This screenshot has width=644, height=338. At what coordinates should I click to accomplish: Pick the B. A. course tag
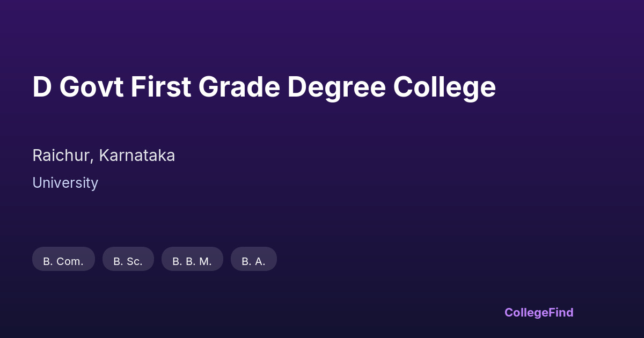(x=253, y=260)
